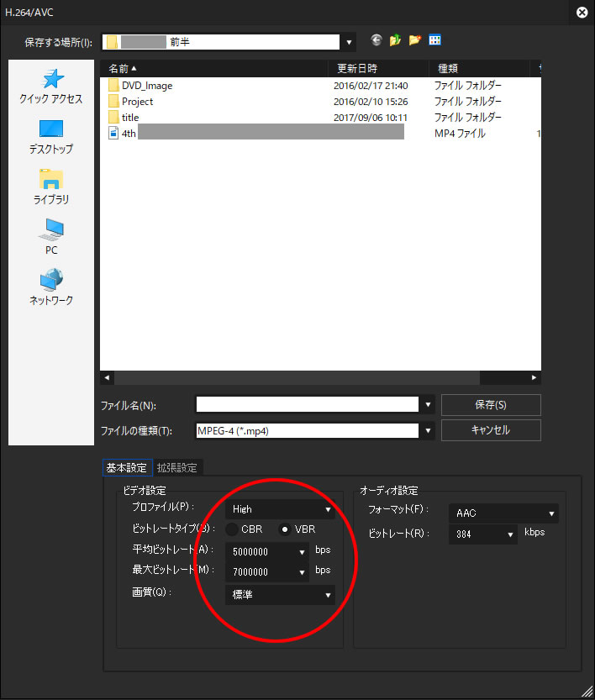
Task: Expand the Profile dropdown set to High
Action: [281, 509]
